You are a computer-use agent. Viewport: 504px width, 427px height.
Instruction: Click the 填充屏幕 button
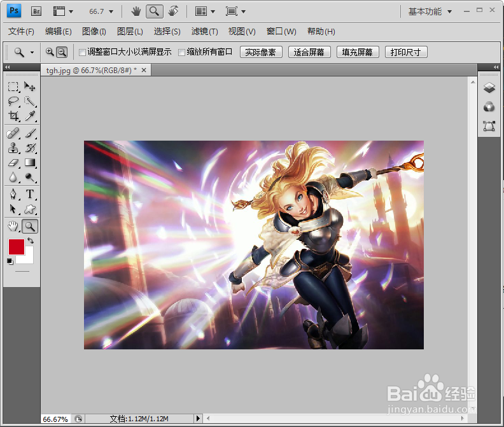click(358, 52)
